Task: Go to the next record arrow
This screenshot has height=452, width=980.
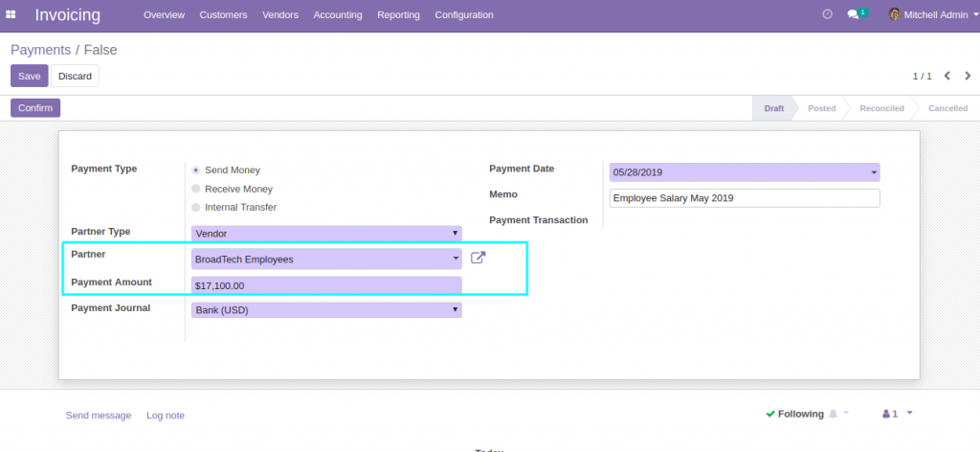Action: point(968,76)
